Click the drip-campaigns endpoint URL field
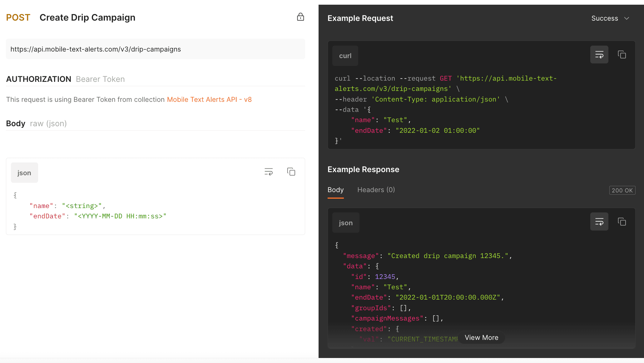 (155, 49)
